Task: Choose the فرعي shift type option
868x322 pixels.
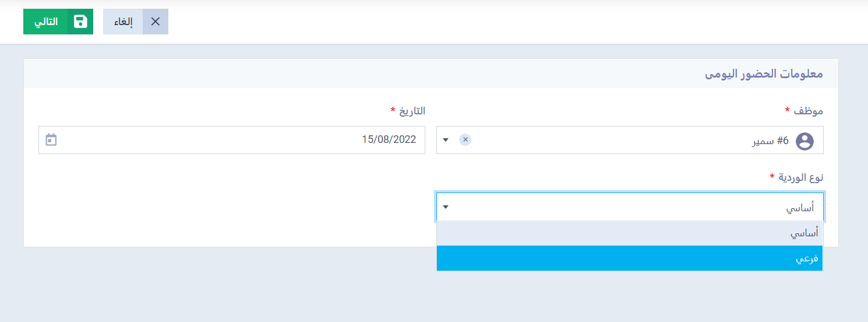Action: click(x=630, y=258)
